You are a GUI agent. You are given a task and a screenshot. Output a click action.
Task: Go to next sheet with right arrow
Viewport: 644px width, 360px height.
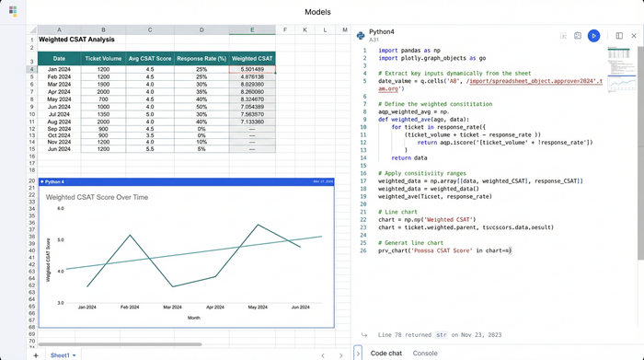tap(341, 355)
